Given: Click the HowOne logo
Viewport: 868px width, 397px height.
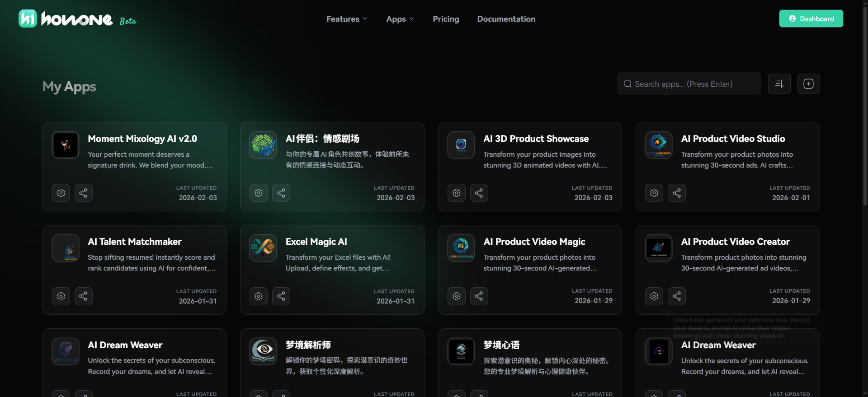Looking at the screenshot, I should 66,19.
